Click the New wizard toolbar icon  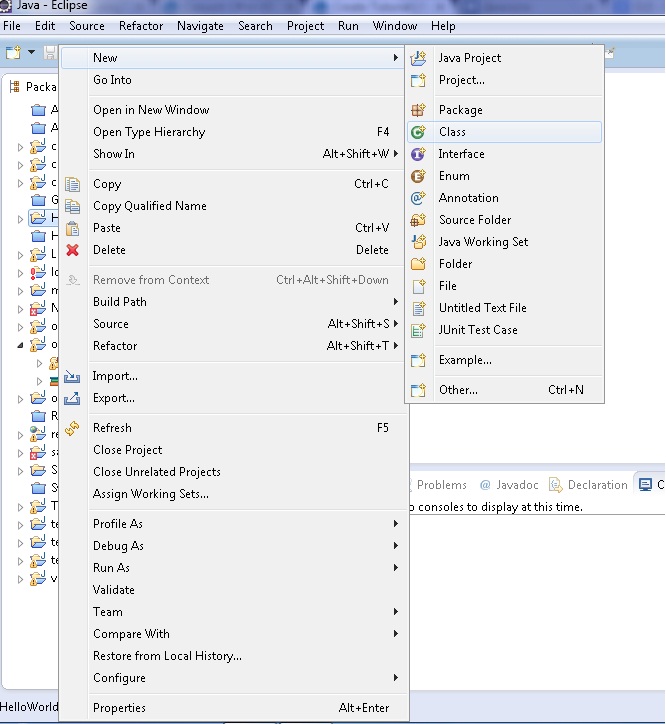pos(13,52)
